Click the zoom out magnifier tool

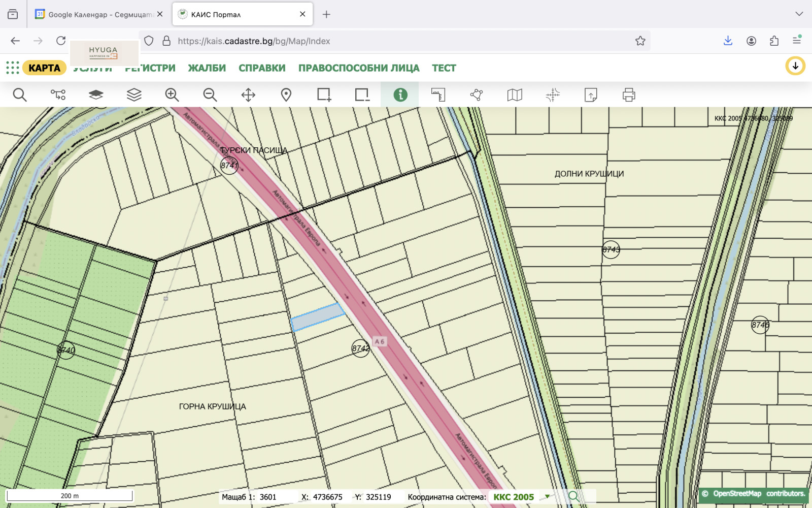[210, 95]
